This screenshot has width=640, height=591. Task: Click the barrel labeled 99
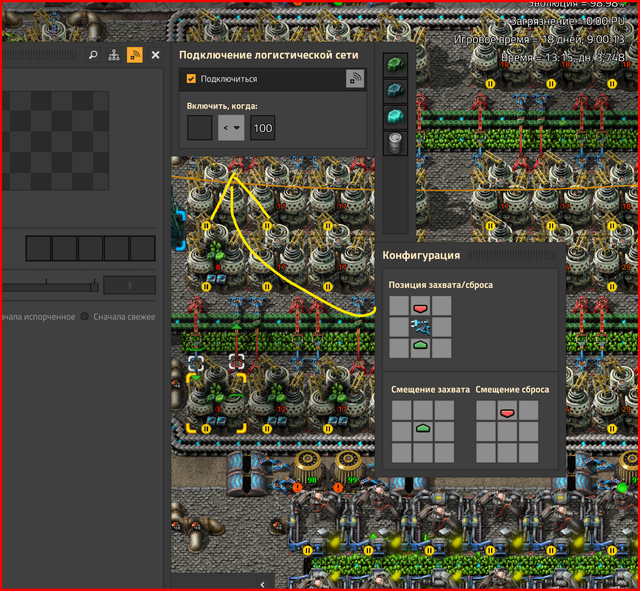tap(348, 468)
